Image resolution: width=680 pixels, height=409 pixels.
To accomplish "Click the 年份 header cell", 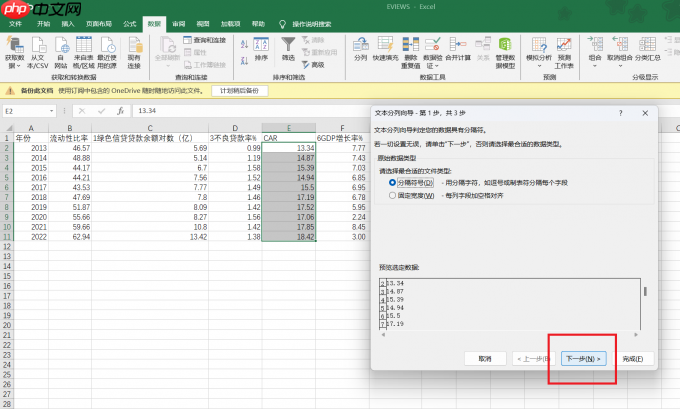I will (31, 138).
